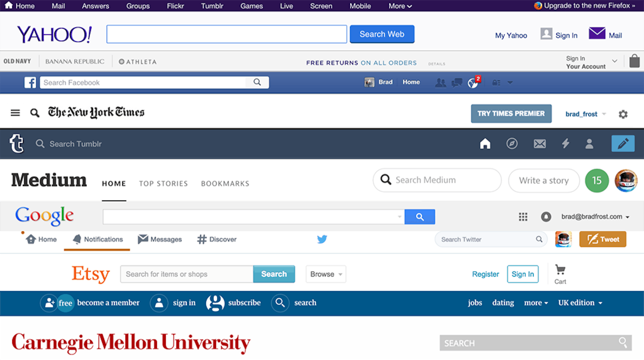
Task: Open Tumblr's envelope messages icon
Action: (x=540, y=144)
